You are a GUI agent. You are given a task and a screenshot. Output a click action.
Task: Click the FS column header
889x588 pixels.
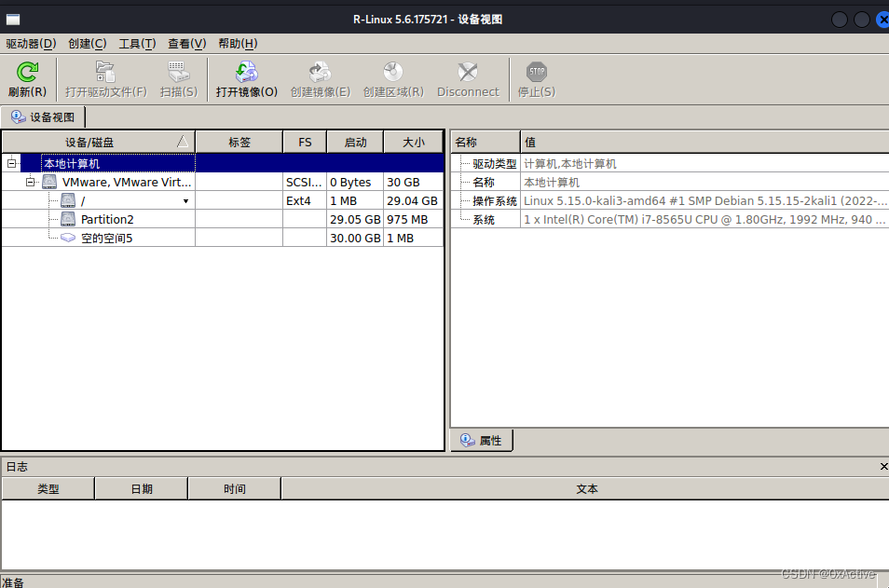coord(305,143)
